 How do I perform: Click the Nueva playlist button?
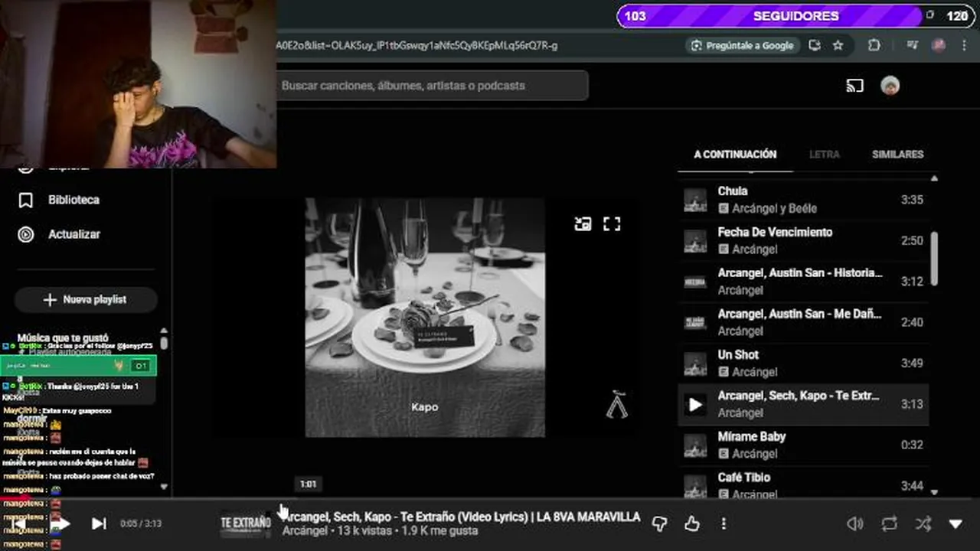(86, 300)
